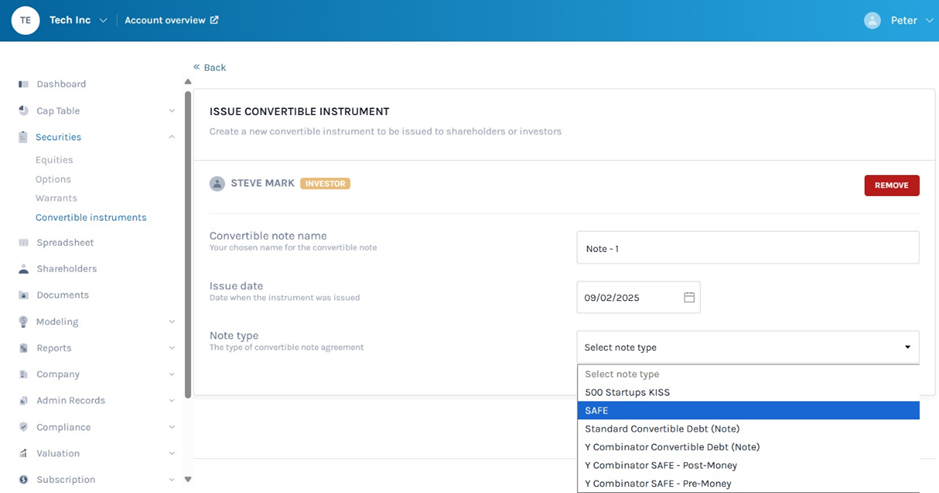
Task: Click the Convertible note name input field
Action: tap(747, 248)
